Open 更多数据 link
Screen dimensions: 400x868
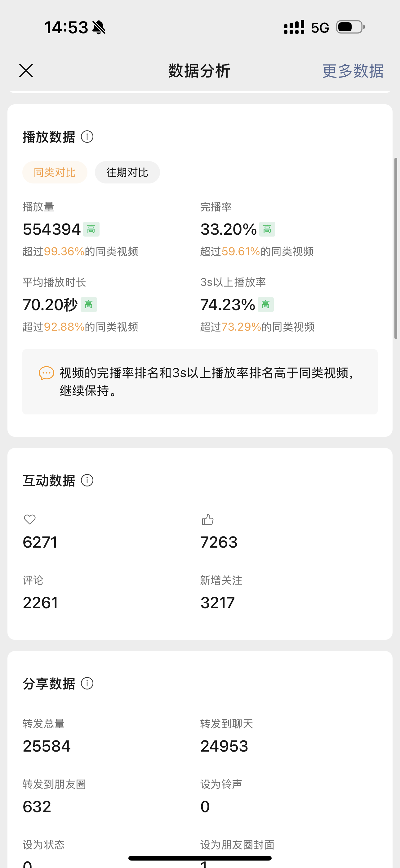click(x=353, y=71)
